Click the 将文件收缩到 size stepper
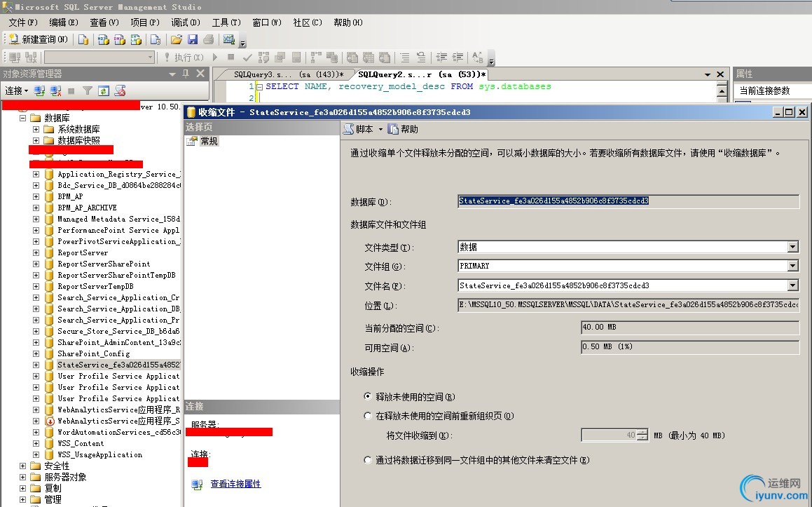 642,435
